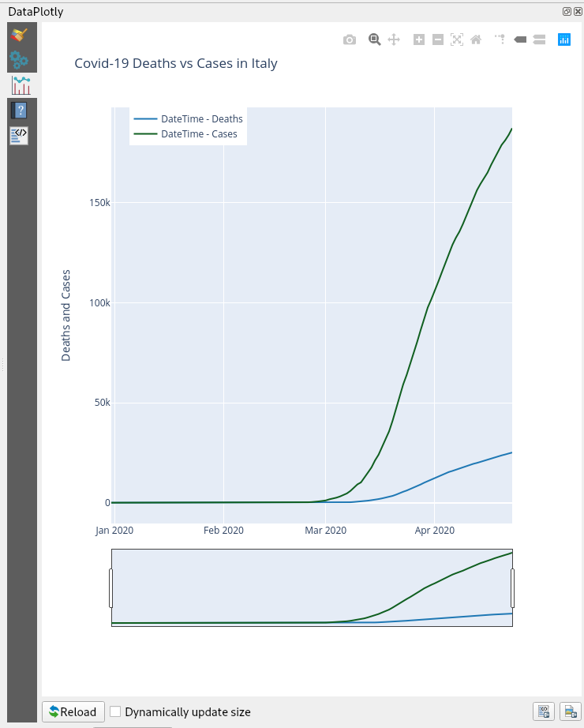Open the plot properties brush tab
This screenshot has height=728, width=584.
pyautogui.click(x=21, y=35)
